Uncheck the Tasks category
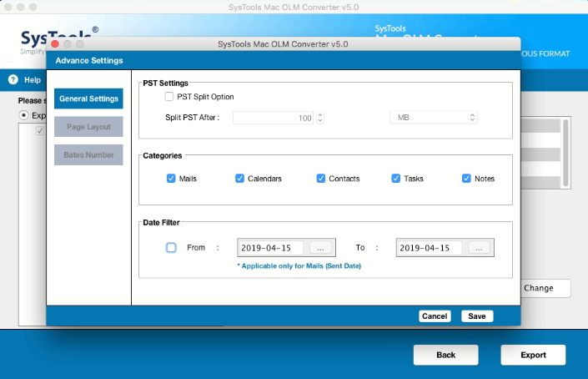Viewport: 588px width, 379px height. [x=395, y=179]
